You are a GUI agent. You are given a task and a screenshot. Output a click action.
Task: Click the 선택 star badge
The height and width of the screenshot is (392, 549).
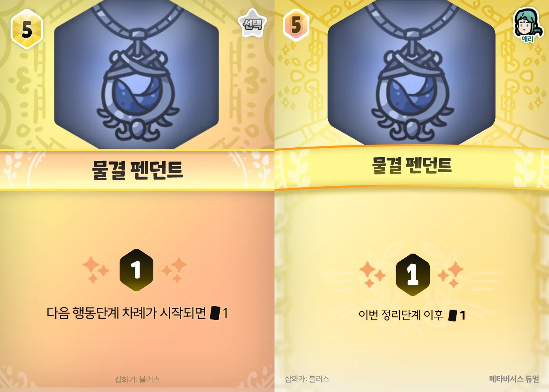[x=253, y=24]
